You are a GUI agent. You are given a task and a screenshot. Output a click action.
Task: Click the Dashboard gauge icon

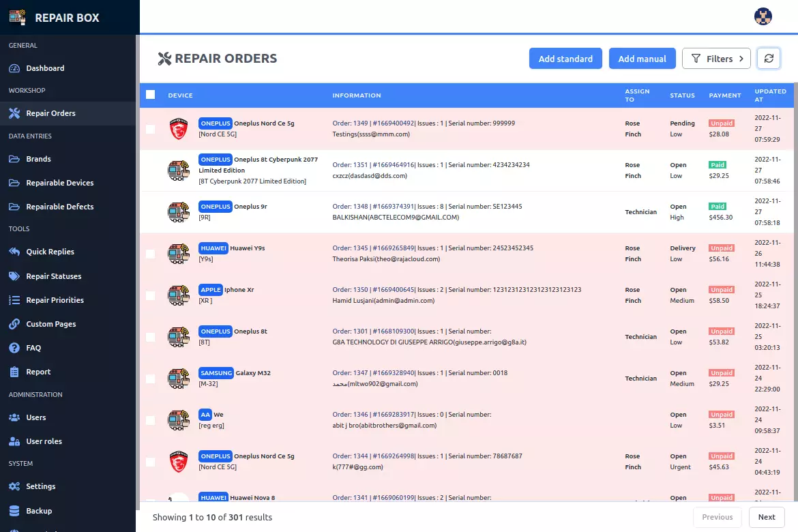pyautogui.click(x=14, y=68)
